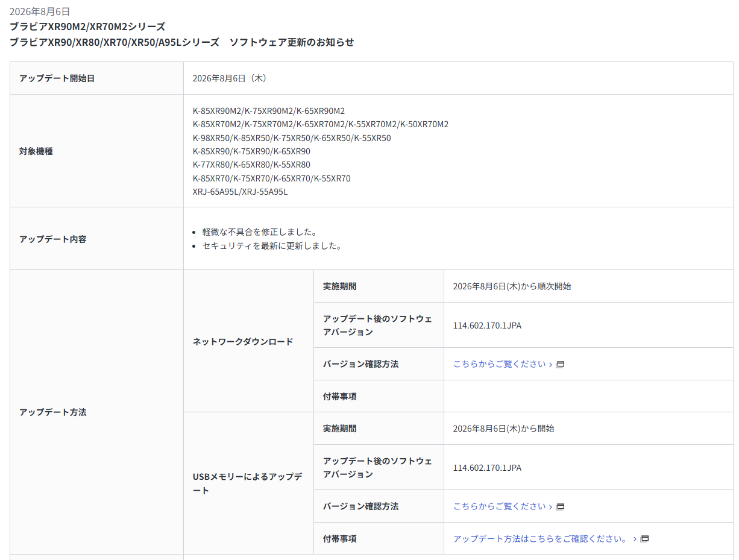Click software version label in network section
The height and width of the screenshot is (560, 739).
coord(378,326)
